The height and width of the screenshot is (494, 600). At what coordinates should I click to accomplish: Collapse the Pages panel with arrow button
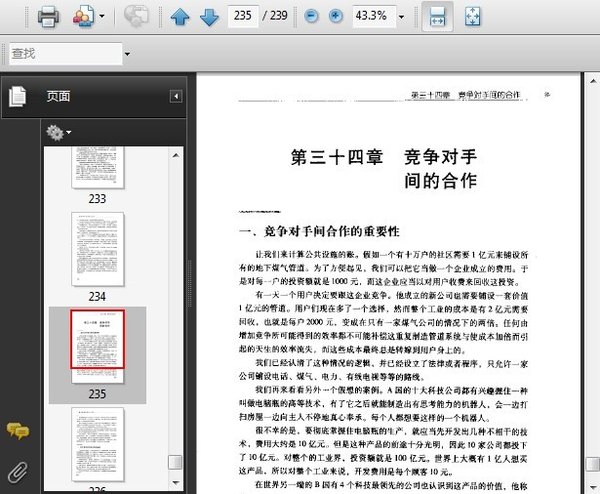pos(176,96)
